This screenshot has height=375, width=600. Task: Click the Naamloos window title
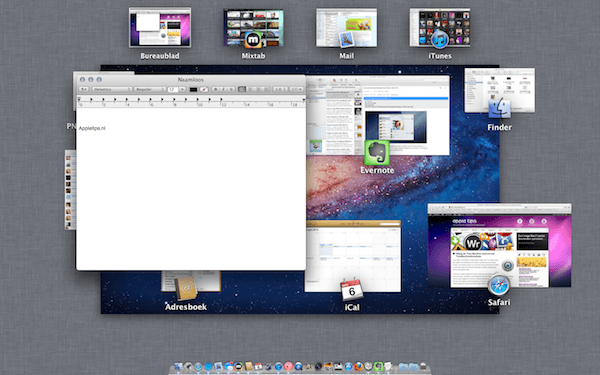tap(191, 80)
